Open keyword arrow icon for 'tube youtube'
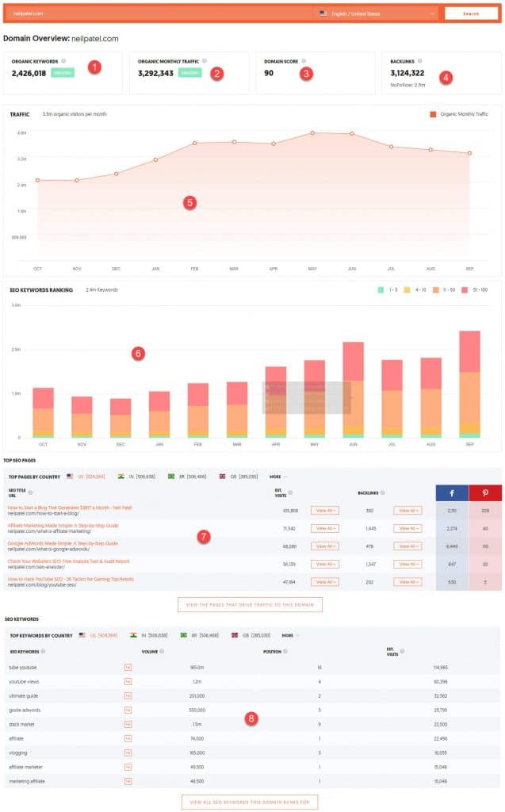 click(127, 668)
